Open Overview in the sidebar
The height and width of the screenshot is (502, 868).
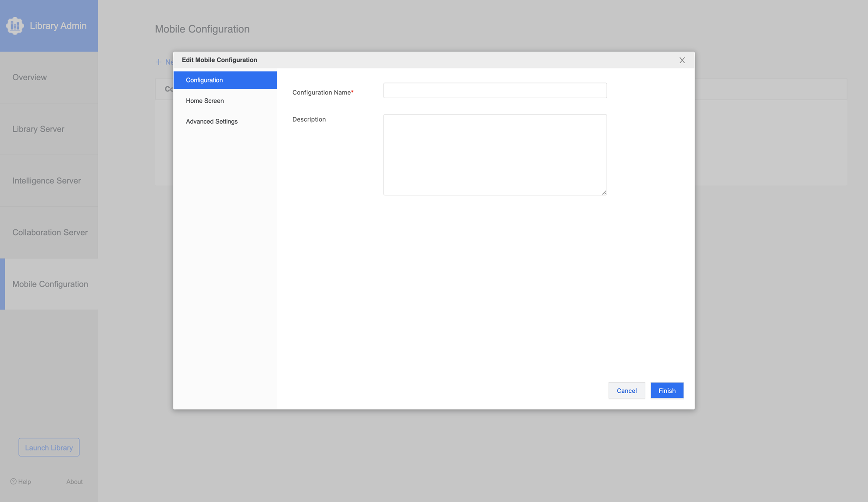tap(29, 77)
